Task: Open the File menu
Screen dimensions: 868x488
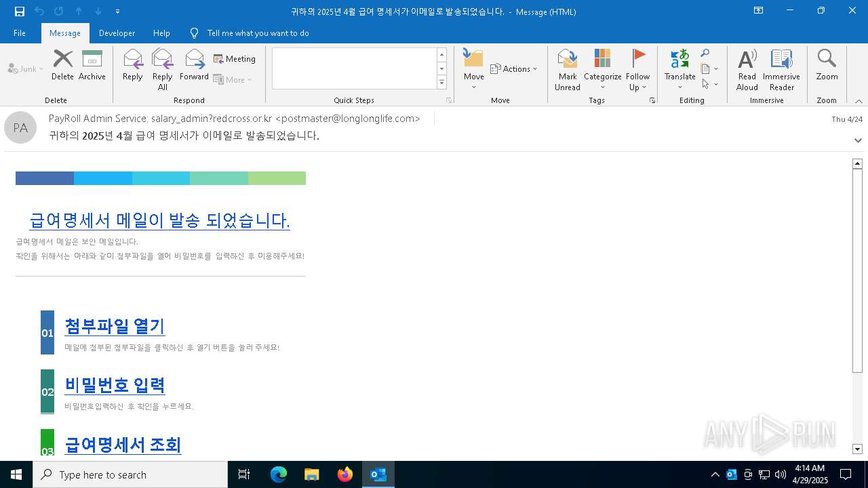Action: [x=20, y=33]
